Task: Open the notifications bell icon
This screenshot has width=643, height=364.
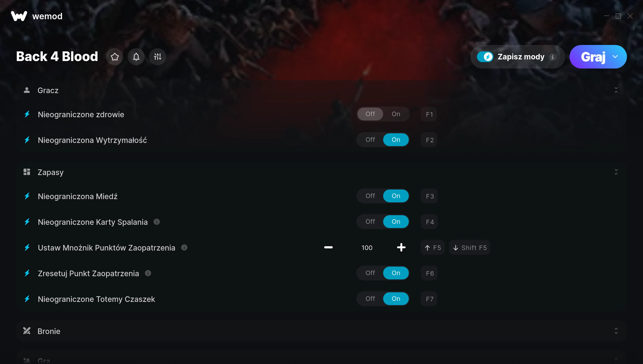Action: click(136, 57)
